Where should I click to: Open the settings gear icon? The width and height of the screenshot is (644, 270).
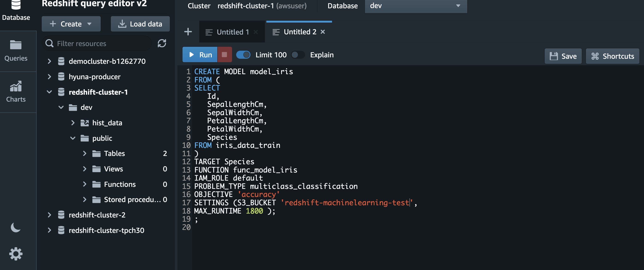[16, 254]
